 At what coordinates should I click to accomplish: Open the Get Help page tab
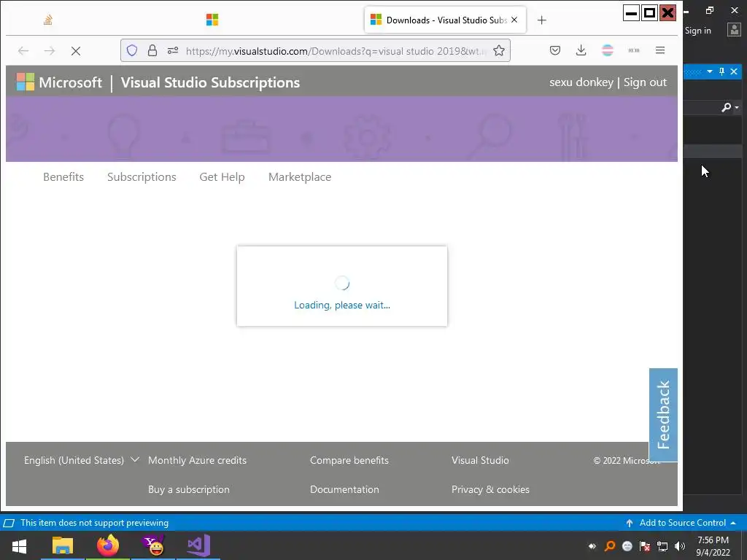point(222,177)
